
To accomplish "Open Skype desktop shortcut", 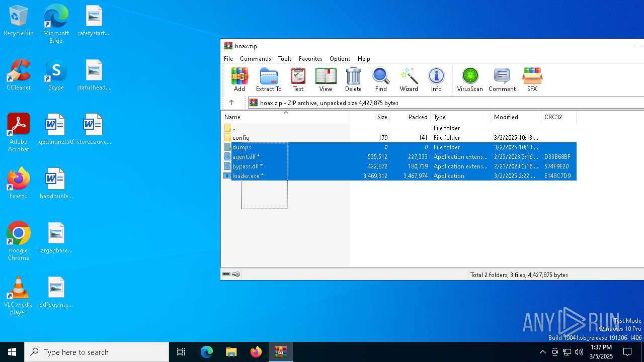I will pos(56,75).
